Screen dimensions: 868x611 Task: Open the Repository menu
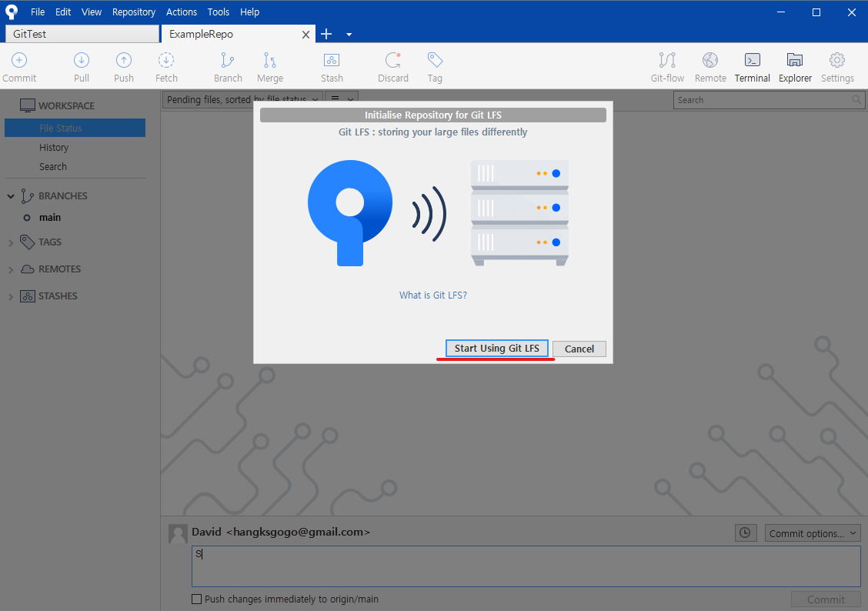coord(133,12)
